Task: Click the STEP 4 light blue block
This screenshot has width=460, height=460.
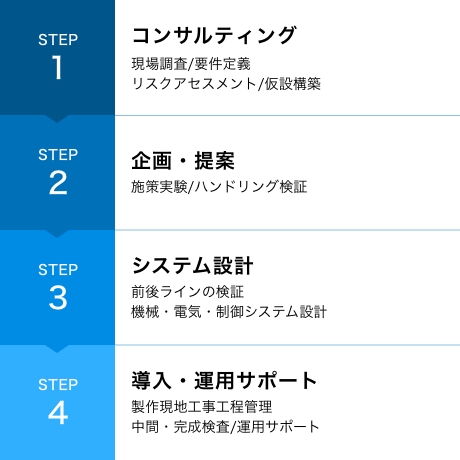Action: (57, 402)
